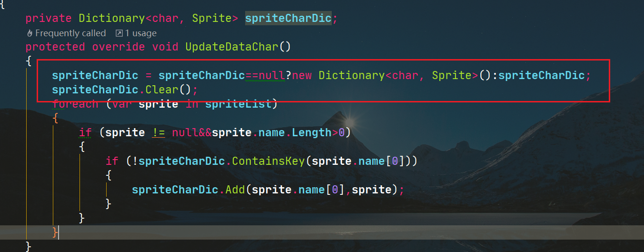Click the foreach keyword
Viewport: 644px width, 252px height.
[75, 104]
